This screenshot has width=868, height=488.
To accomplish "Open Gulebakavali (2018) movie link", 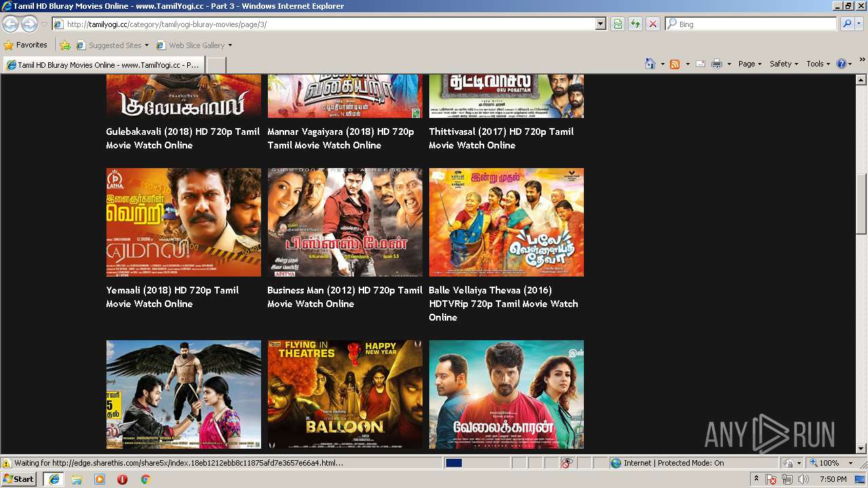I will [x=183, y=138].
